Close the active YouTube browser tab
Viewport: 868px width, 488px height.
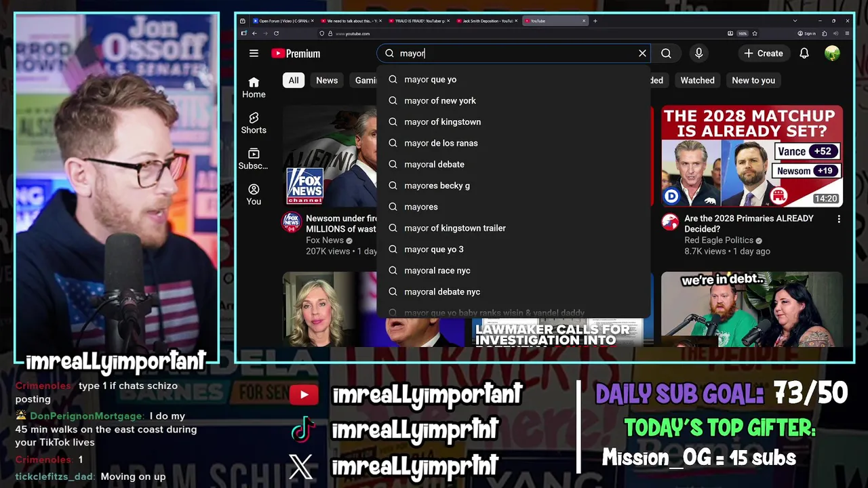click(x=584, y=21)
